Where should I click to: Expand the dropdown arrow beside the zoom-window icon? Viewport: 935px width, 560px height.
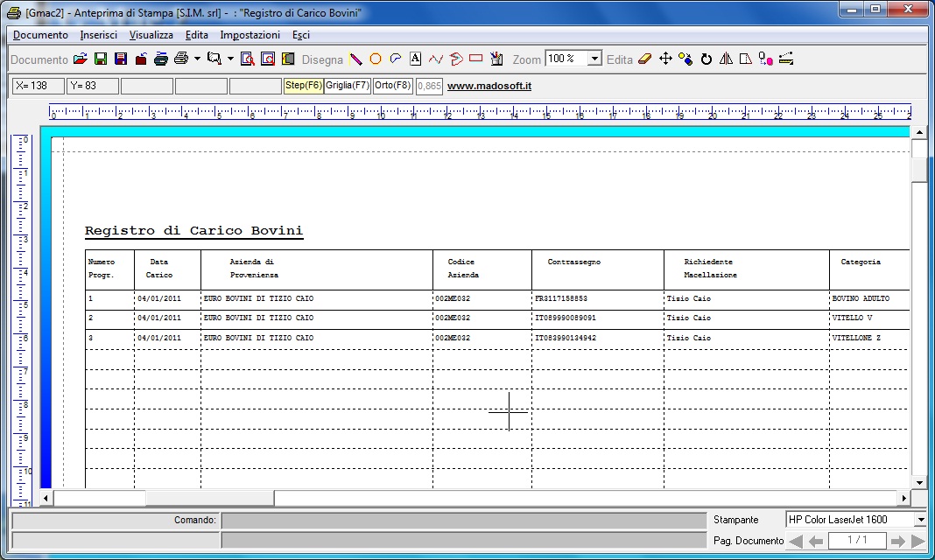coord(231,59)
